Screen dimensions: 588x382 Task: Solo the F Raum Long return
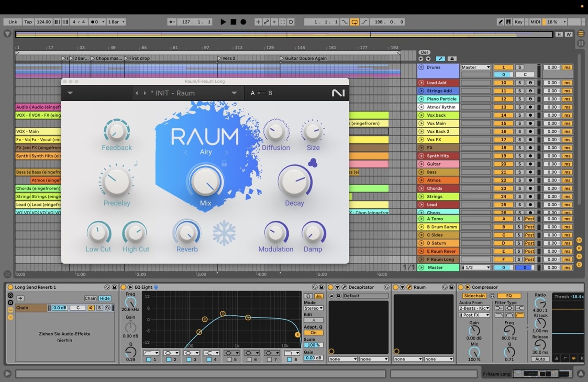(x=519, y=259)
